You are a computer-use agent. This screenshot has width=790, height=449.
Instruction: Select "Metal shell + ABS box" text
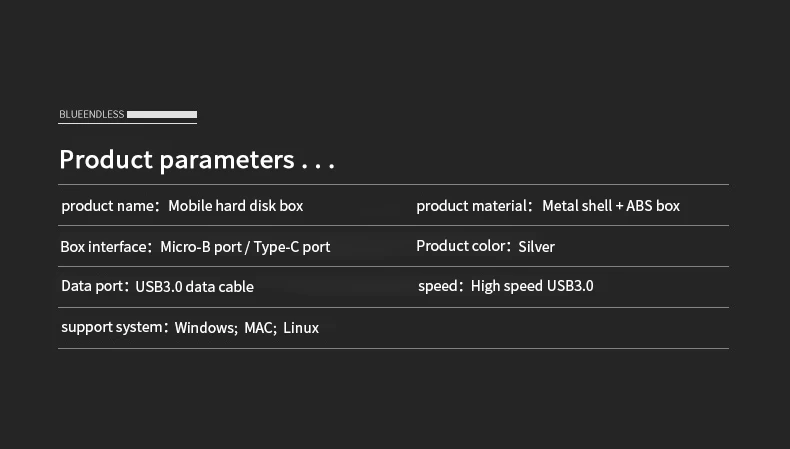click(611, 206)
